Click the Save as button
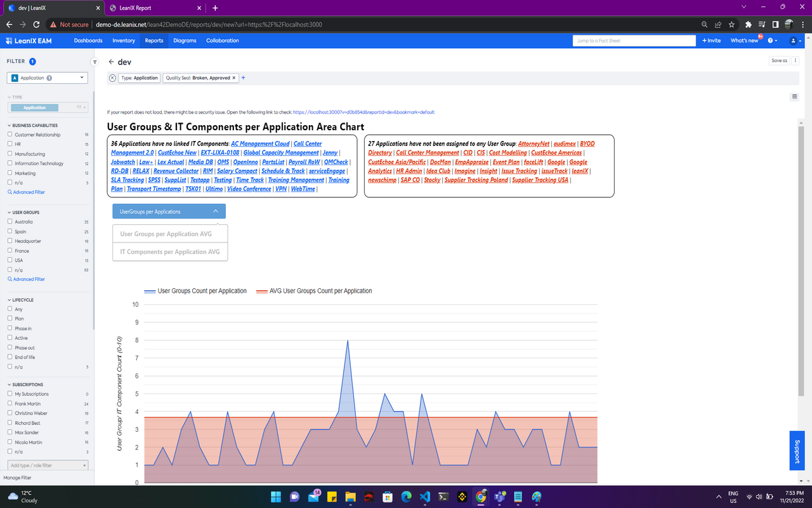Screen dimensions: 812x508 click(x=780, y=60)
